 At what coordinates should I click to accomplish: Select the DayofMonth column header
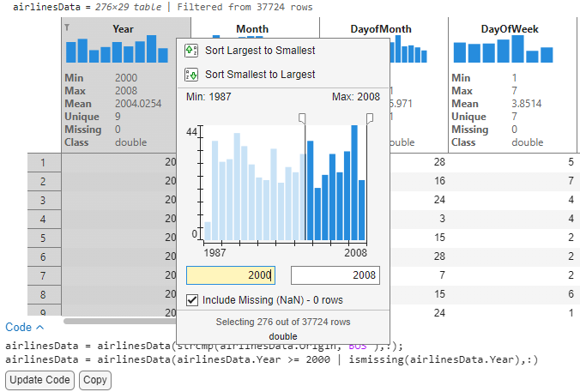pos(381,29)
